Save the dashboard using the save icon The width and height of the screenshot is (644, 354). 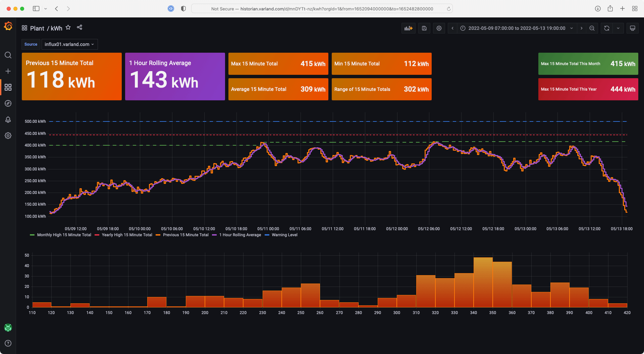click(424, 28)
